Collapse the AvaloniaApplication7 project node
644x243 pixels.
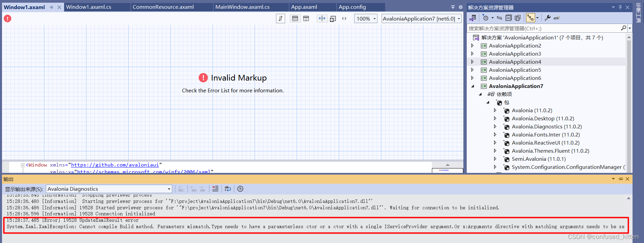pyautogui.click(x=472, y=86)
